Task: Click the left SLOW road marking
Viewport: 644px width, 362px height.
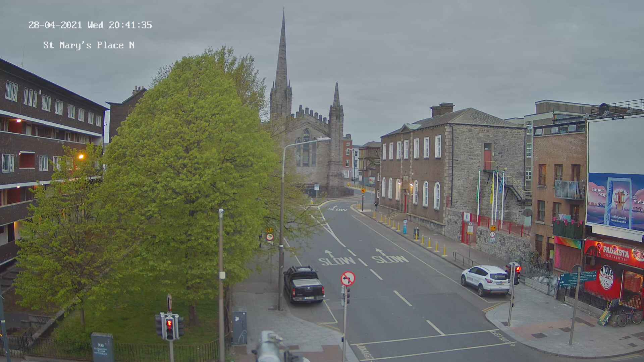Action: tap(336, 261)
